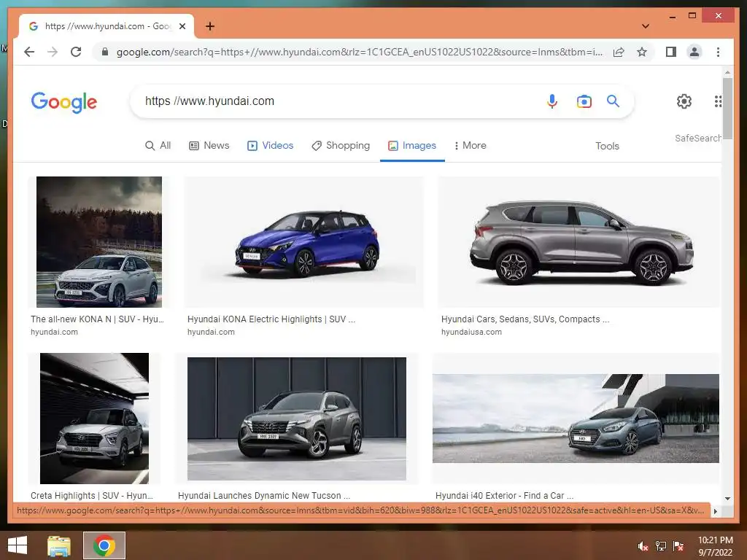This screenshot has height=560, width=747.
Task: Open 'The all-new KONA N | SUV' link
Action: (97, 319)
